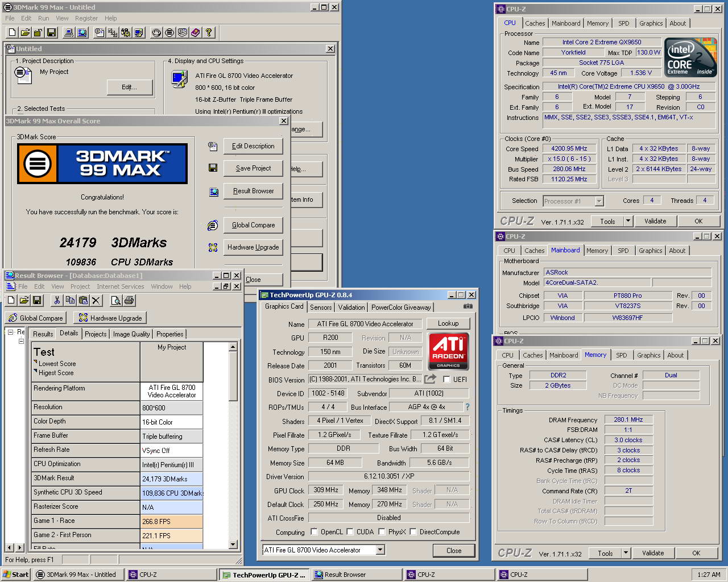Click the yellow question mark help icon
The width and height of the screenshot is (728, 582).
point(209,33)
